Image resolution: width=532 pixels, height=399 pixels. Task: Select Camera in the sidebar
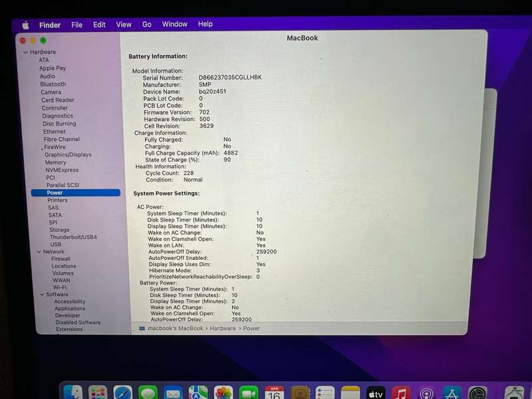51,92
